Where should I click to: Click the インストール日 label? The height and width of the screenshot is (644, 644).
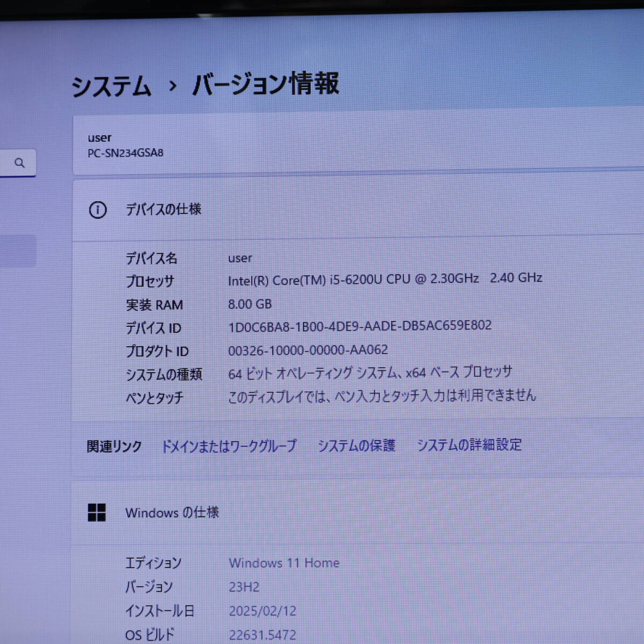pos(160,611)
